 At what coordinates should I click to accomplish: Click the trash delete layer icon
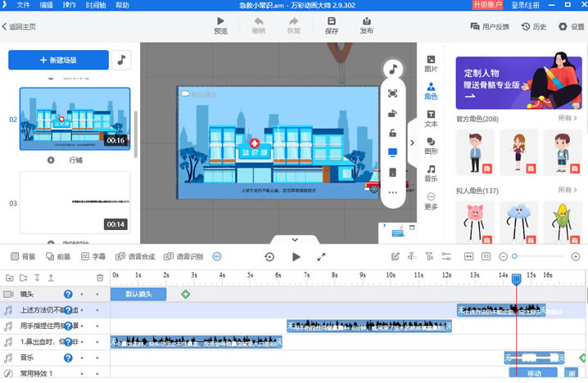click(x=100, y=277)
